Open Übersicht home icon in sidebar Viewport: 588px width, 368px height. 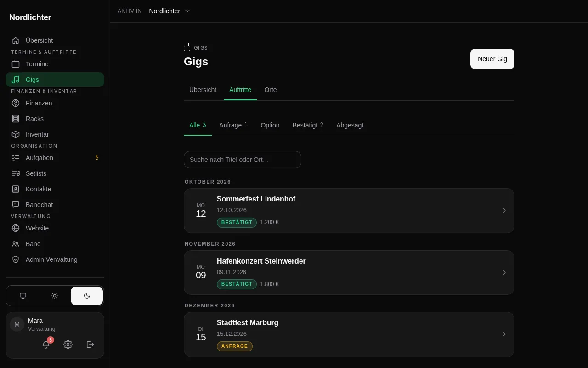pos(16,40)
